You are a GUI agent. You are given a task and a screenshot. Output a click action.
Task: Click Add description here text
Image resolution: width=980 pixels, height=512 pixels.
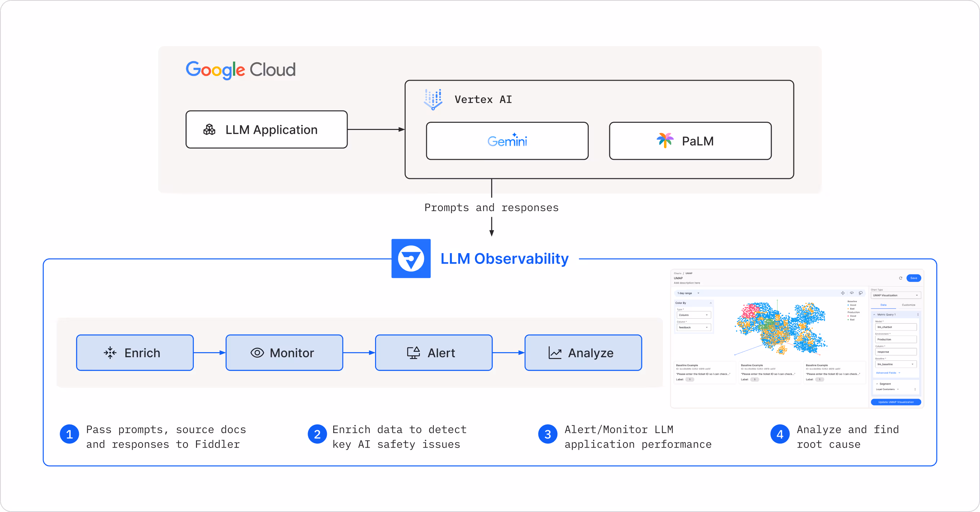click(687, 283)
